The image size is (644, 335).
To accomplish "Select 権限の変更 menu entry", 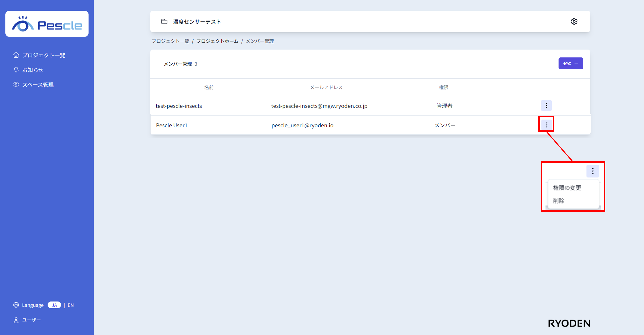I will [567, 188].
